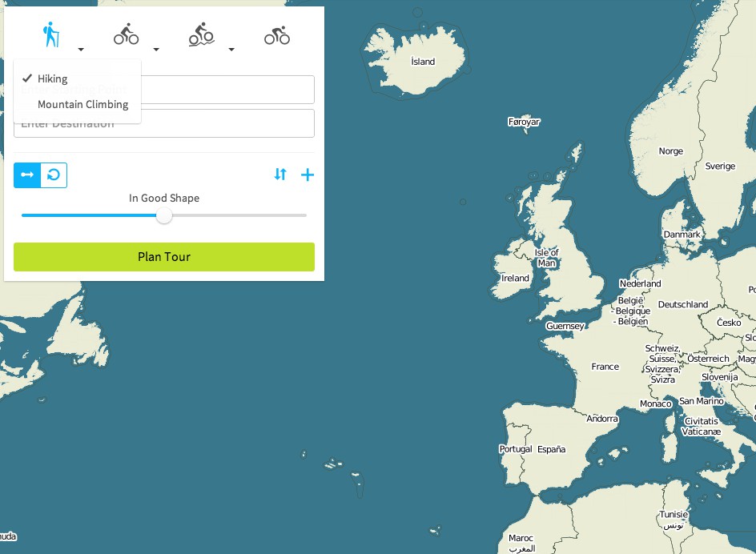Toggle one-way route mode
Screen dimensions: 756x554
[27, 175]
